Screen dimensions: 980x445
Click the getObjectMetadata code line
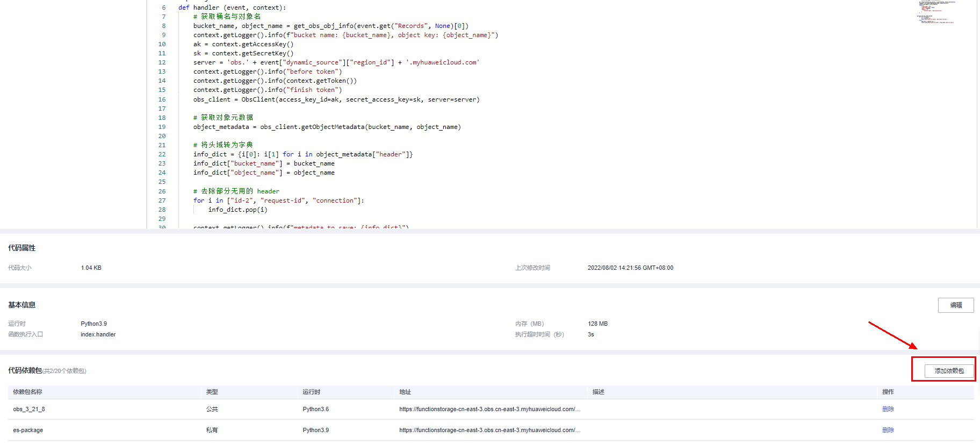pyautogui.click(x=327, y=127)
